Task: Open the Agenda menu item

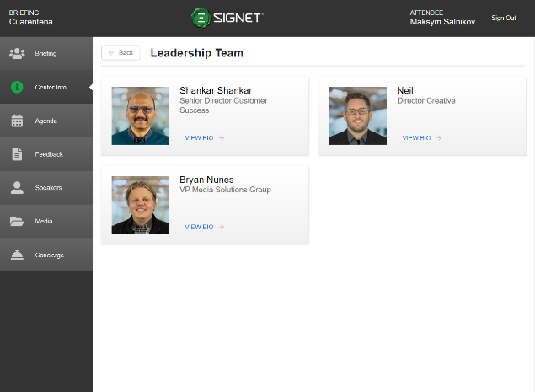Action: [x=46, y=121]
